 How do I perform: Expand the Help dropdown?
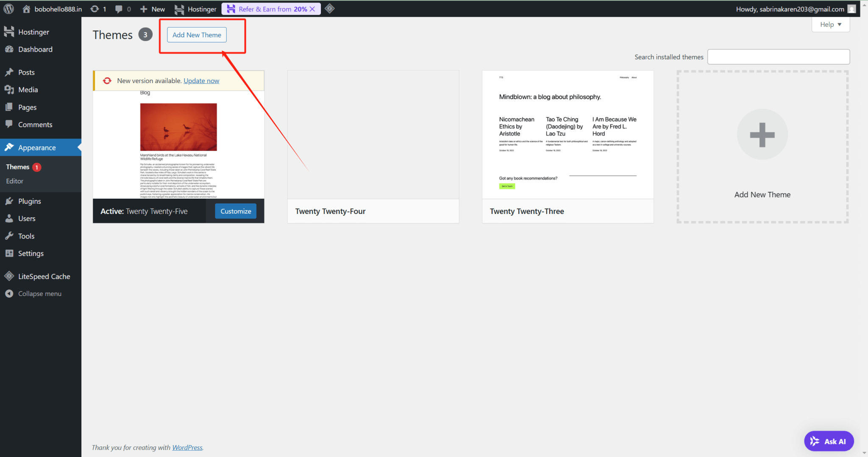pos(830,25)
